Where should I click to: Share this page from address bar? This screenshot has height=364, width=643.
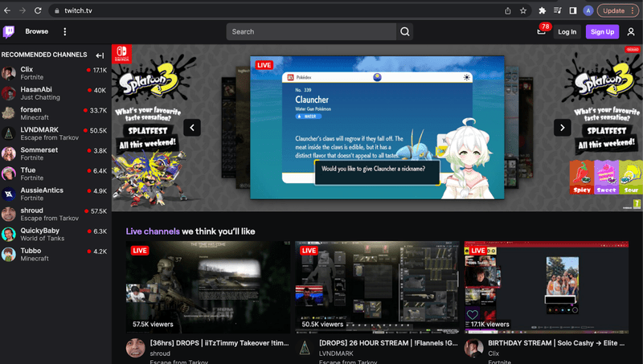tap(508, 10)
